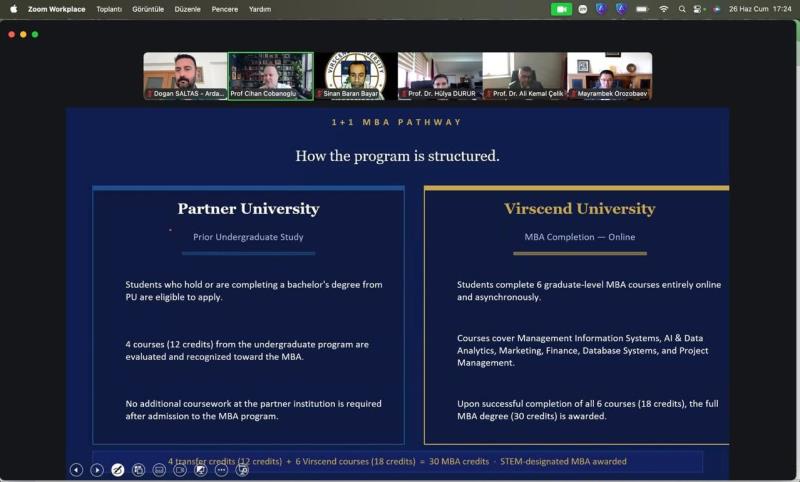Screen dimensions: 800x482
Task: Select the highlighted pen annotation tool
Action: [118, 470]
